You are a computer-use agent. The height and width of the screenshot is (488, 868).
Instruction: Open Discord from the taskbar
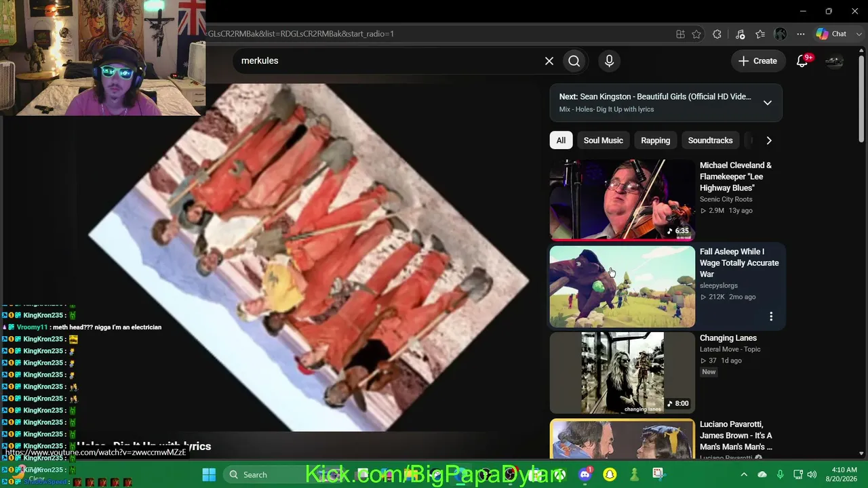point(585,474)
